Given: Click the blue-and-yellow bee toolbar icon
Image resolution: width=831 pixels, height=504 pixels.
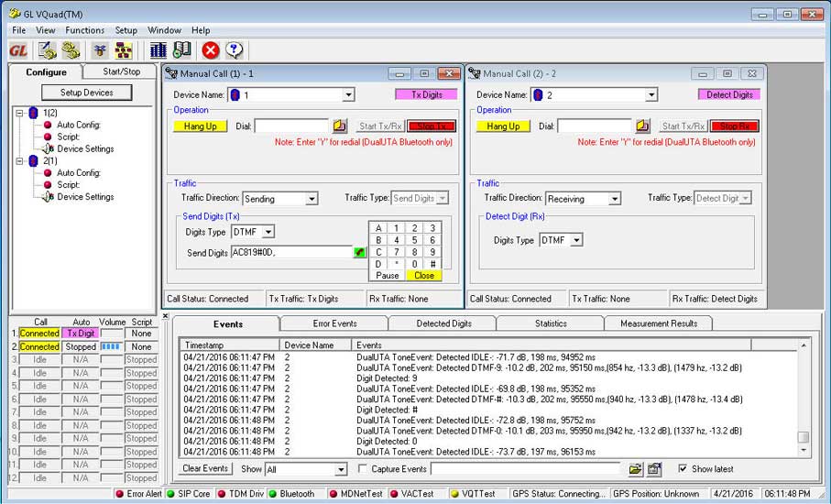Looking at the screenshot, I should click(100, 51).
